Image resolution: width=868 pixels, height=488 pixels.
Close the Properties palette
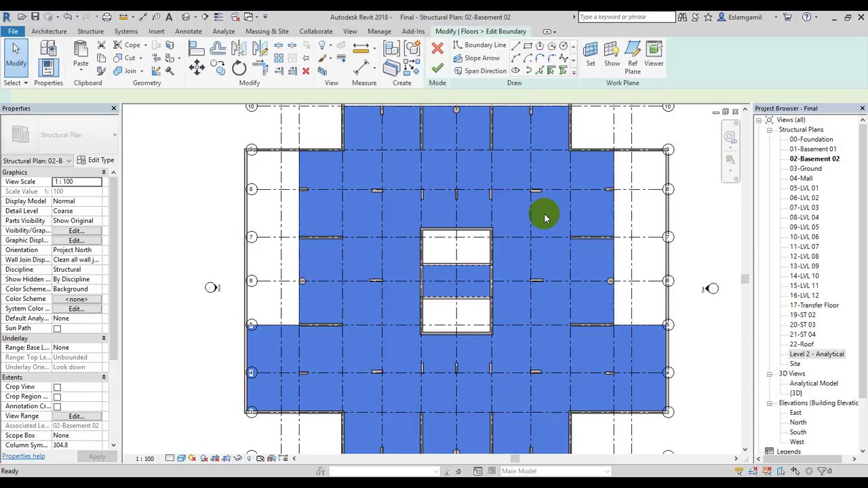pos(113,108)
